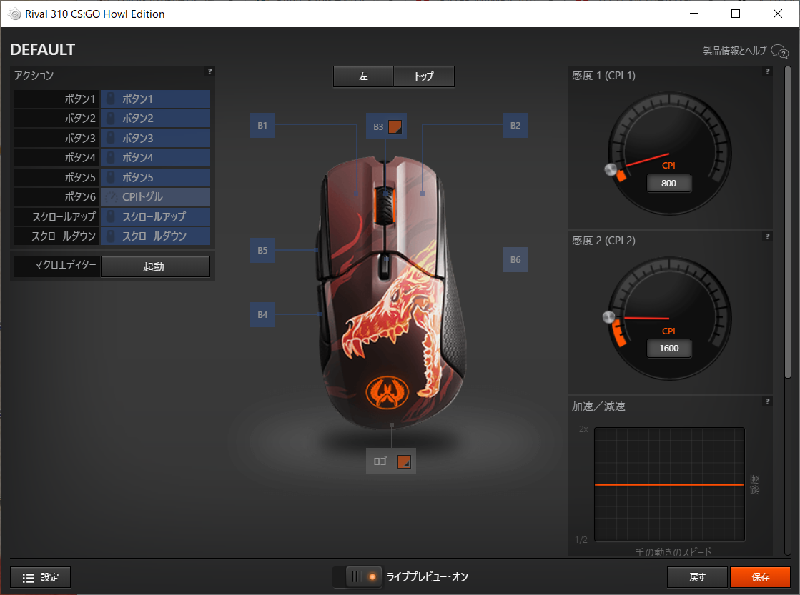
Task: Switch to the 左 view tab
Action: [x=363, y=77]
